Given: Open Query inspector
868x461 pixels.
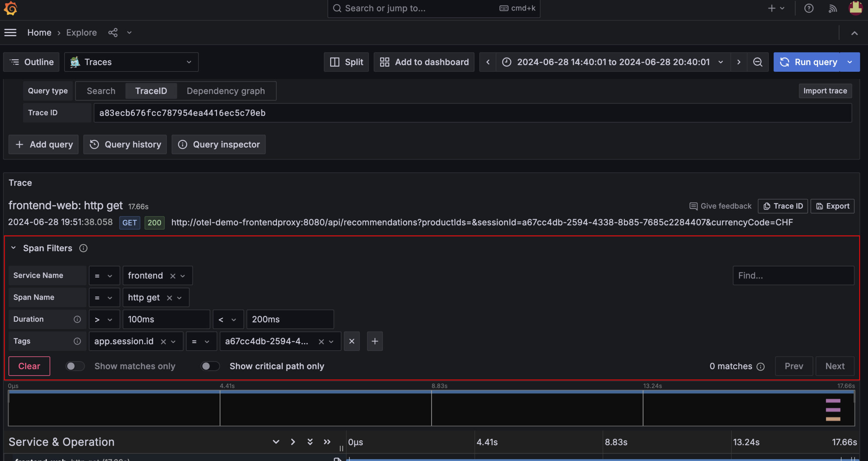Looking at the screenshot, I should pos(218,144).
